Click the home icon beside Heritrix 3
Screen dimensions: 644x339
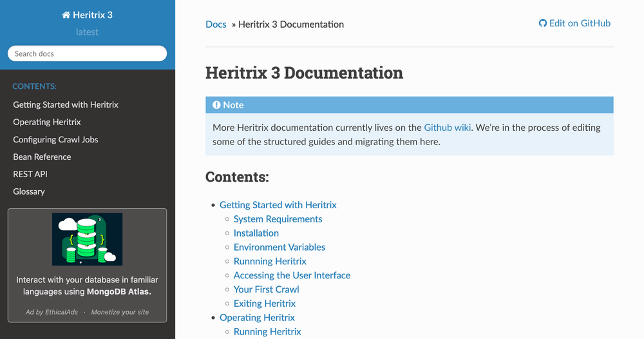coord(66,15)
